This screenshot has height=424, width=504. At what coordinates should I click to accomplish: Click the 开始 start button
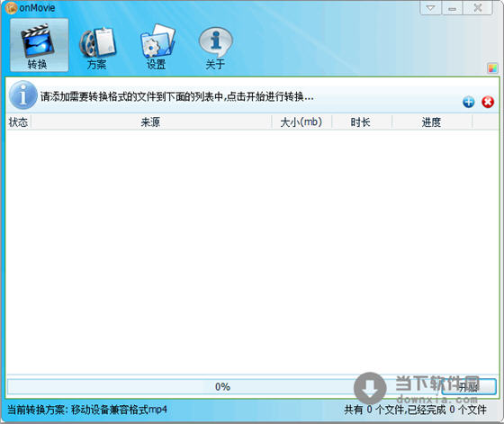(469, 387)
